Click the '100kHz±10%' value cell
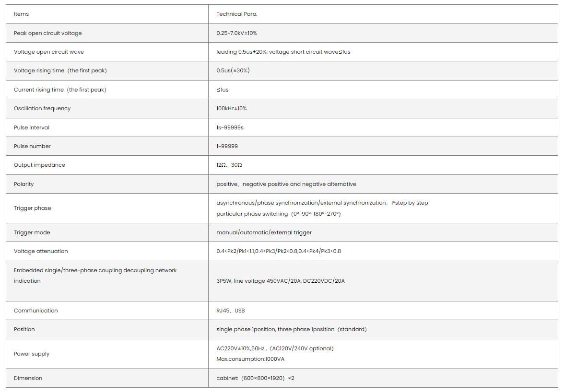The image size is (564, 392). [232, 108]
